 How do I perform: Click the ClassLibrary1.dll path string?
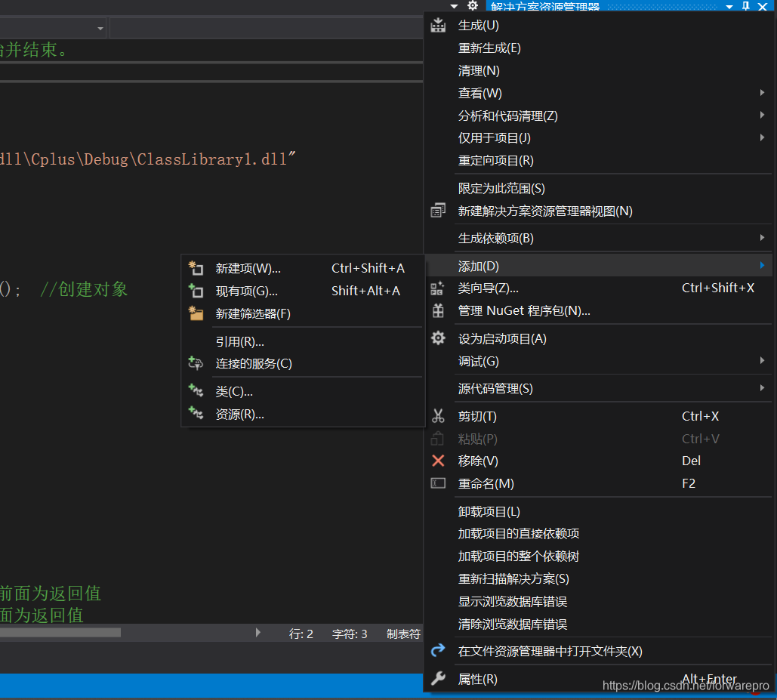[148, 159]
